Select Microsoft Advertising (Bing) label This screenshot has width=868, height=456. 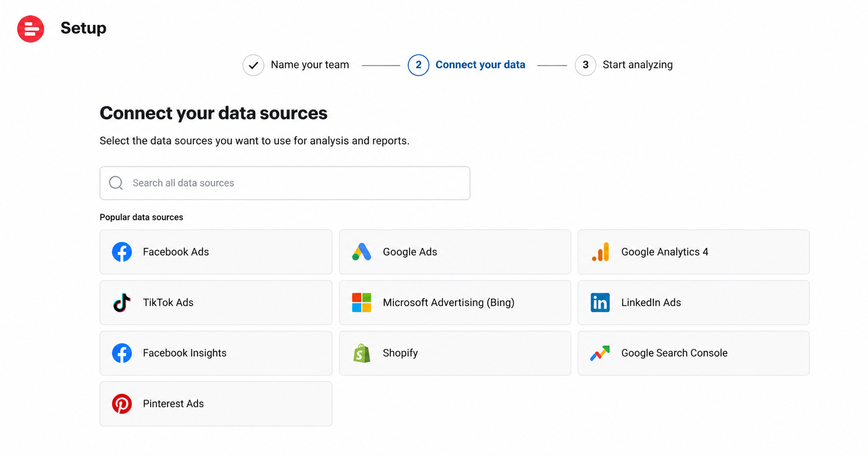(449, 302)
